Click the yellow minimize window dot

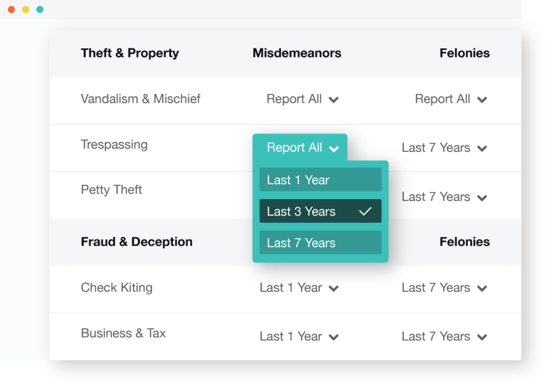point(25,10)
